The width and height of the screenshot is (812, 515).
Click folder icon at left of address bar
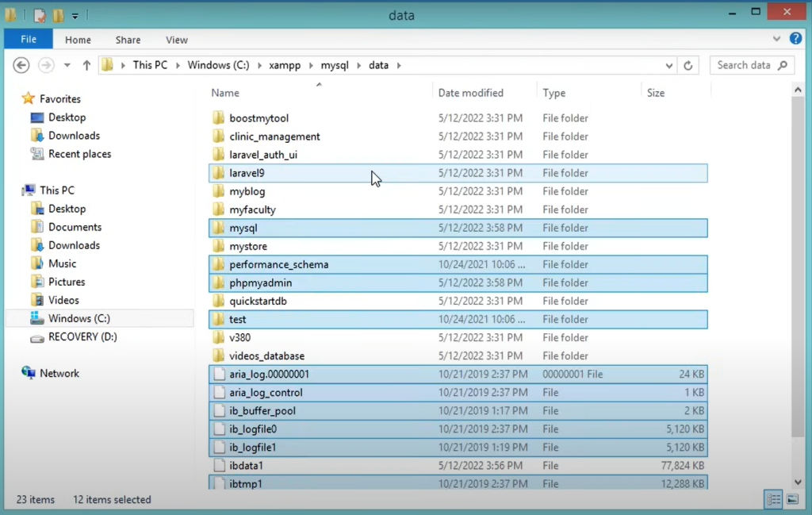pos(107,65)
